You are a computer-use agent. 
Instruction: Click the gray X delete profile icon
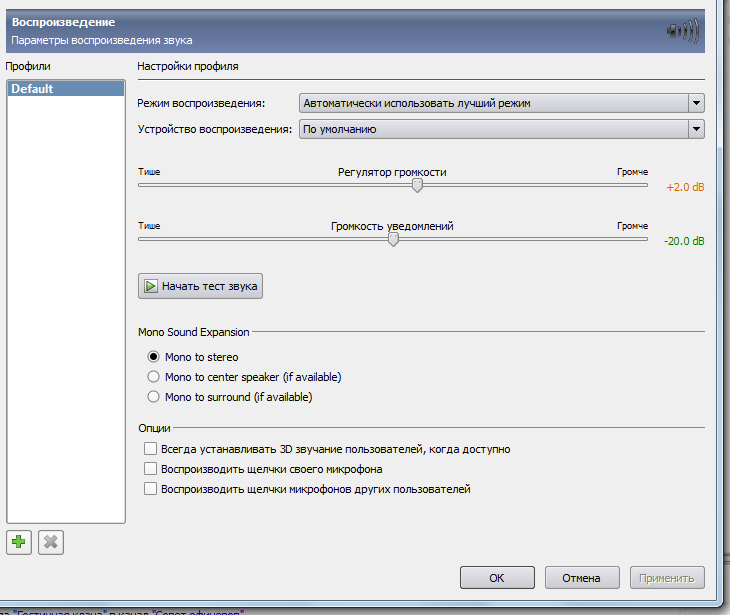[x=52, y=542]
